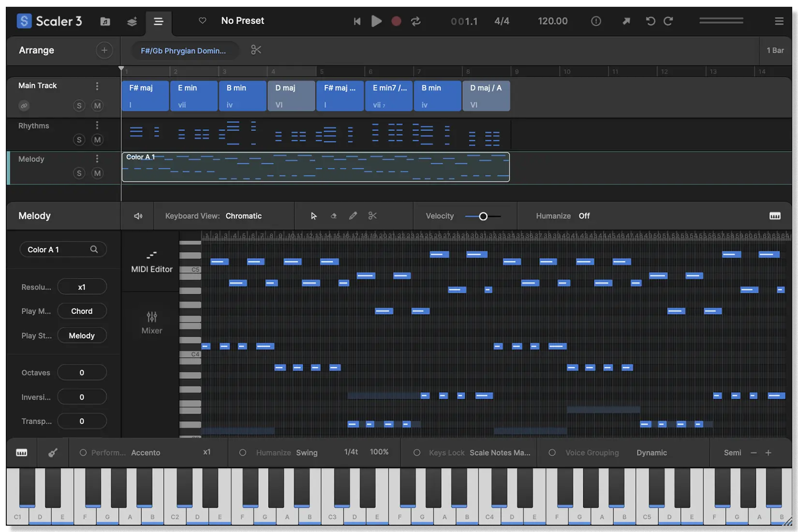Image resolution: width=798 pixels, height=532 pixels.
Task: Click the Inversion value field
Action: (x=82, y=397)
